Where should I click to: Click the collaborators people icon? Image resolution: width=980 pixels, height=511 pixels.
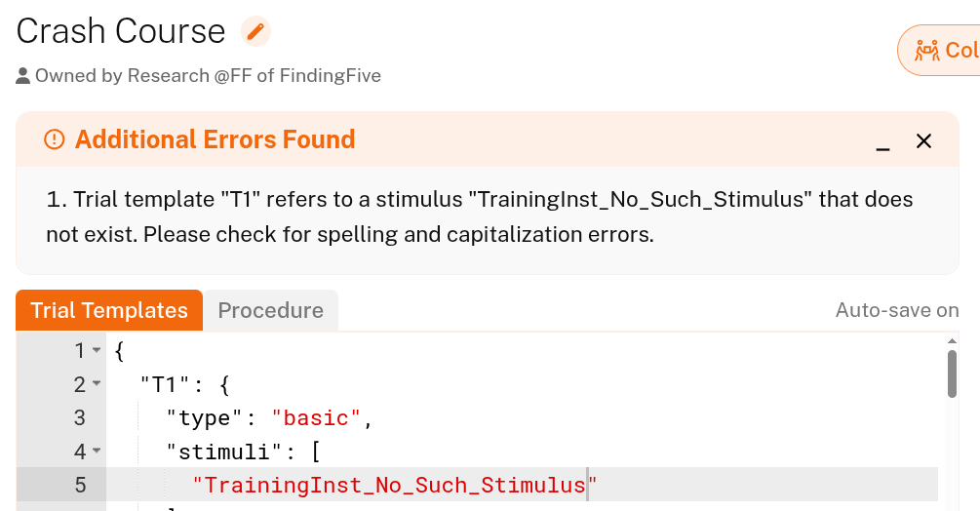[x=926, y=51]
